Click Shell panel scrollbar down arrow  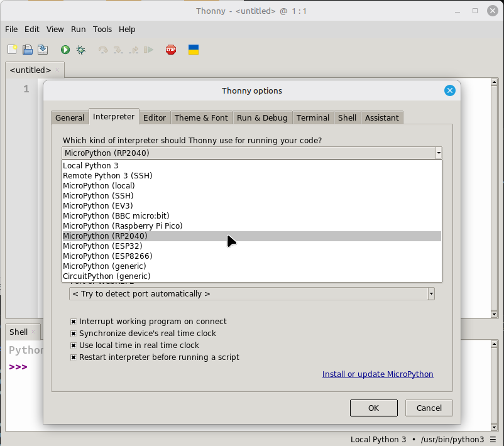tap(495, 427)
